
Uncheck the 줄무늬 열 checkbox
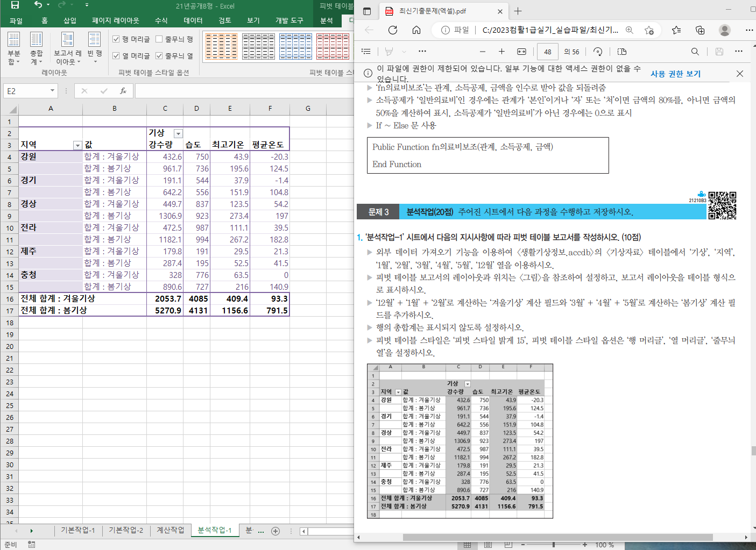coord(159,55)
